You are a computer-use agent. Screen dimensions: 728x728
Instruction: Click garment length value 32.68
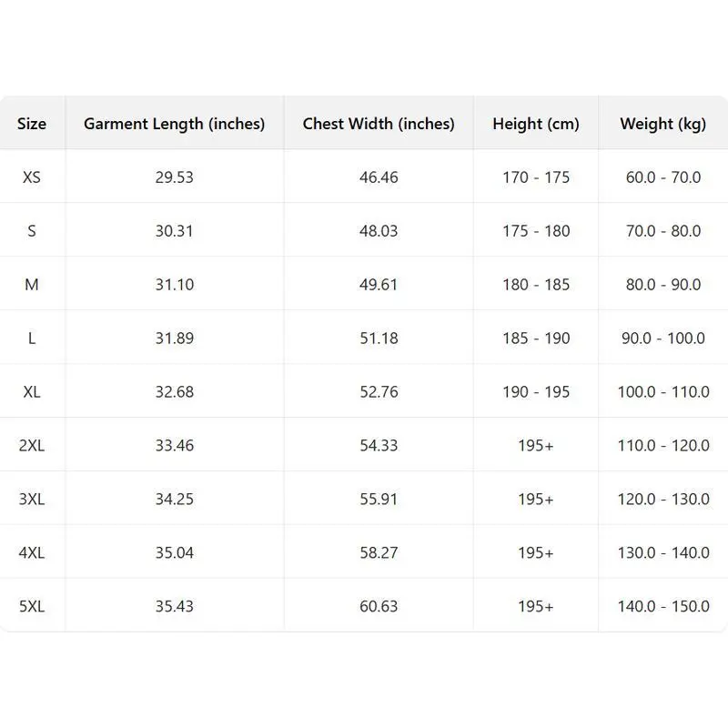coord(174,392)
